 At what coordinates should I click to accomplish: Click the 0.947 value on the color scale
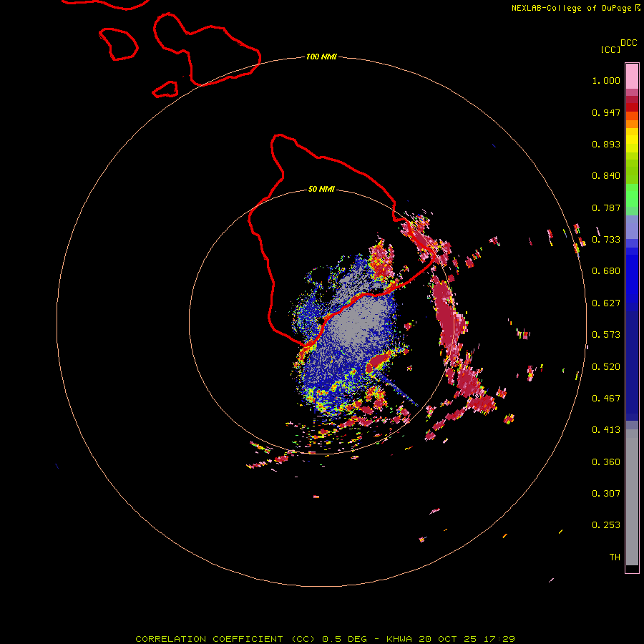click(x=606, y=112)
